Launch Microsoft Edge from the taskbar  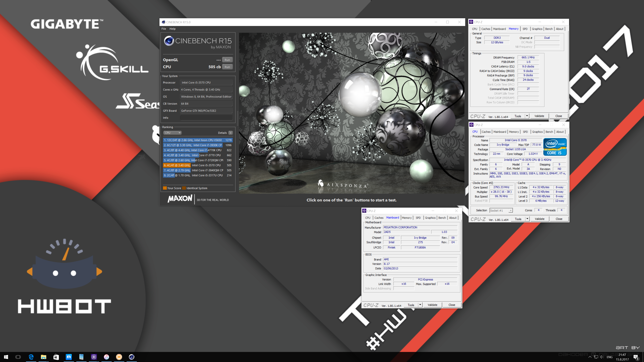31,357
